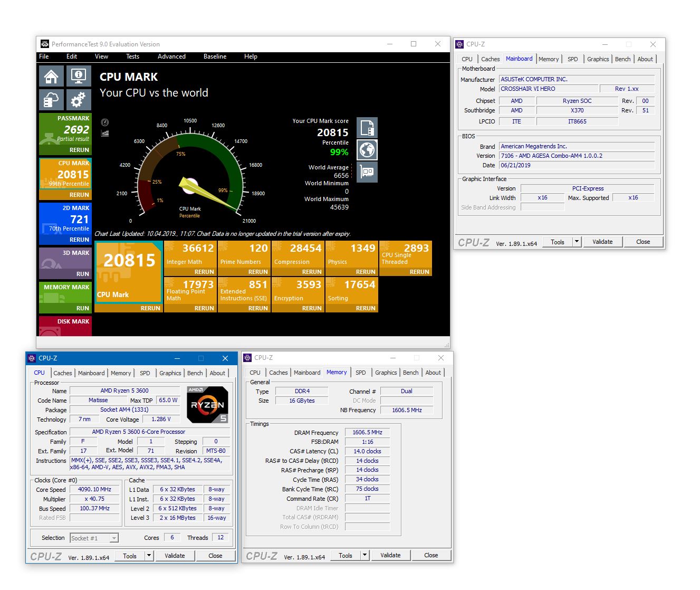Click the AMD Ryzen 5 logo in CPU-Z
This screenshot has height=590, width=700.
207,405
